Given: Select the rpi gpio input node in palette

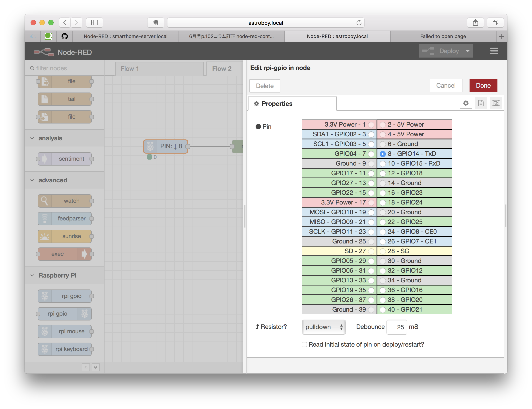Looking at the screenshot, I should (64, 296).
